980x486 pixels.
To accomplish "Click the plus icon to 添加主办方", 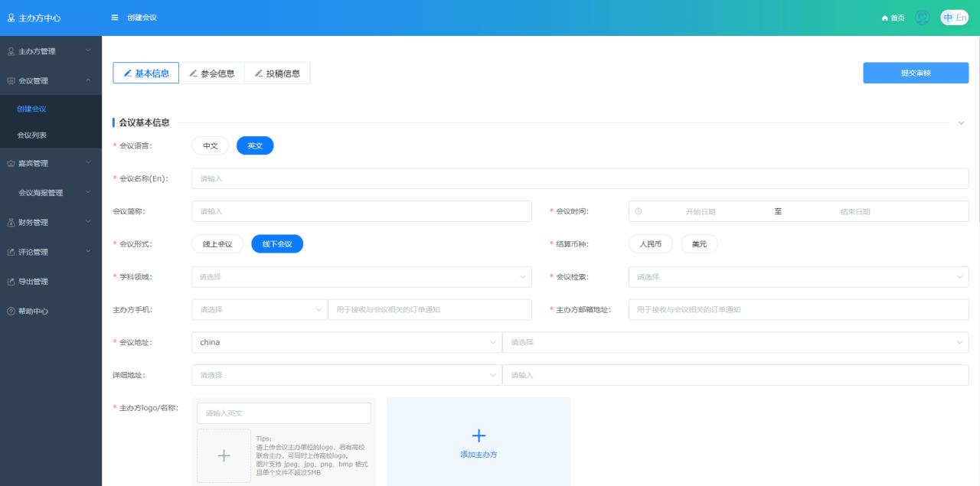I will (x=479, y=435).
